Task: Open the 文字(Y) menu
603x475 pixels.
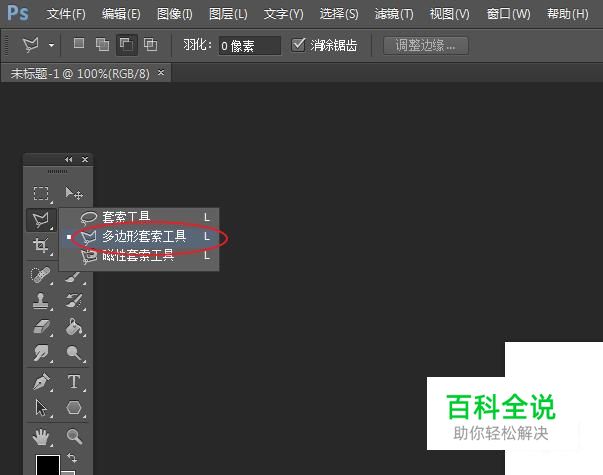Action: [283, 14]
